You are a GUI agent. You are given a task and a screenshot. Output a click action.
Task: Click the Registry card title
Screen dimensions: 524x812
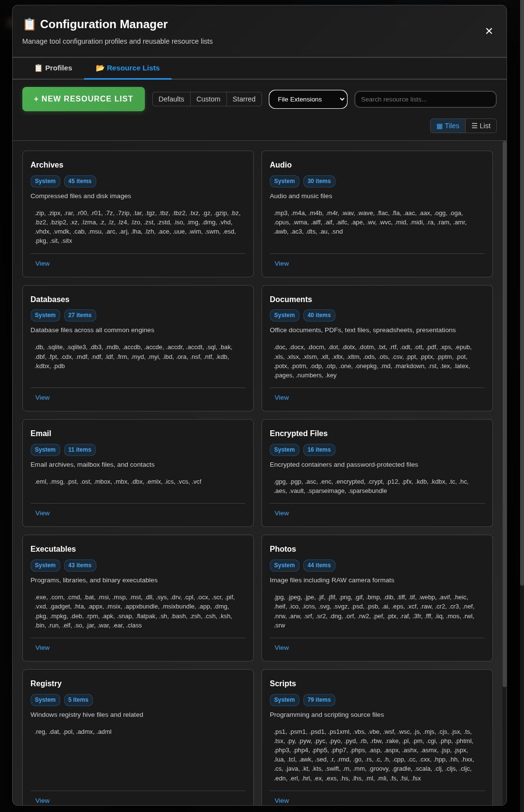(x=46, y=683)
